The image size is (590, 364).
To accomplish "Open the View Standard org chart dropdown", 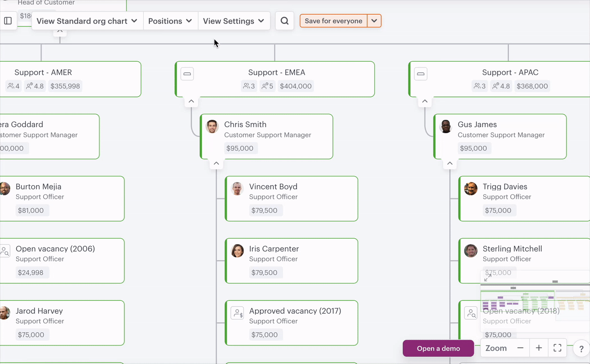I will tap(87, 21).
